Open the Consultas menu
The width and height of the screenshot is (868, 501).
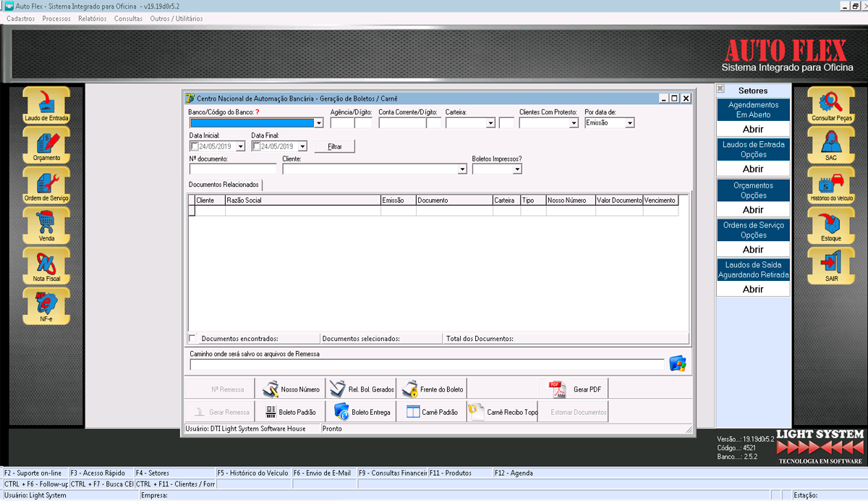click(x=129, y=19)
